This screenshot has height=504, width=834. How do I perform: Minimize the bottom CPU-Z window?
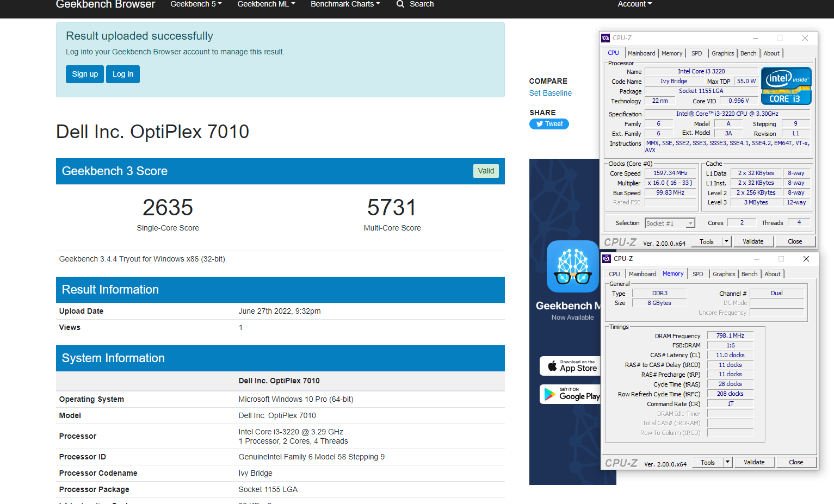point(757,259)
